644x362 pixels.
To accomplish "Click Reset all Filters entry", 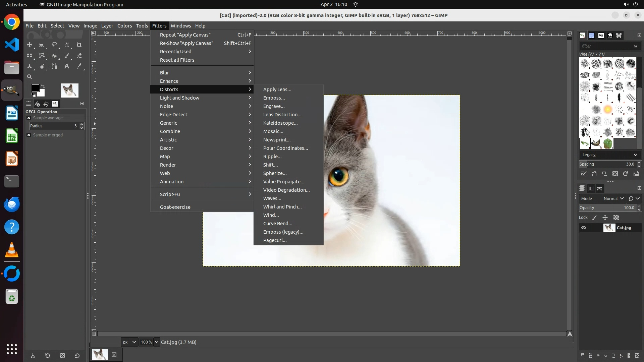I will tap(177, 60).
